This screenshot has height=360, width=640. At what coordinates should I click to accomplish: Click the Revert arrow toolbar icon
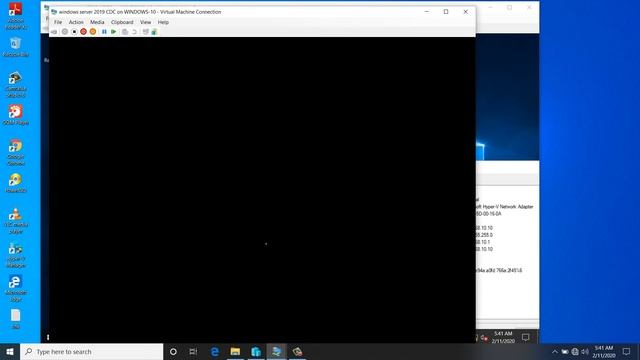point(134,32)
